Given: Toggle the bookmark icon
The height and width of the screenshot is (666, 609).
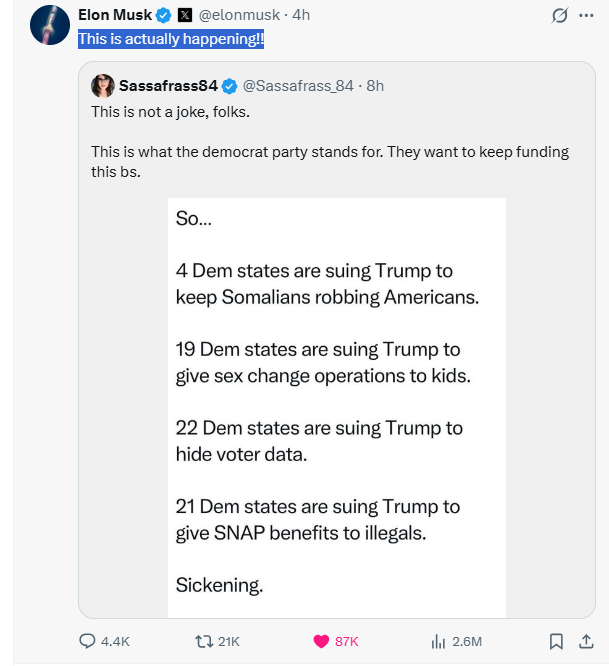Looking at the screenshot, I should pyautogui.click(x=557, y=641).
